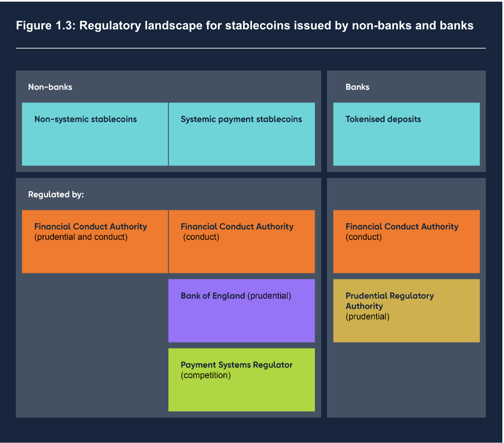Viewport: 504px width, 443px height.
Task: Select the 'Regulated by:' label
Action: click(x=56, y=194)
